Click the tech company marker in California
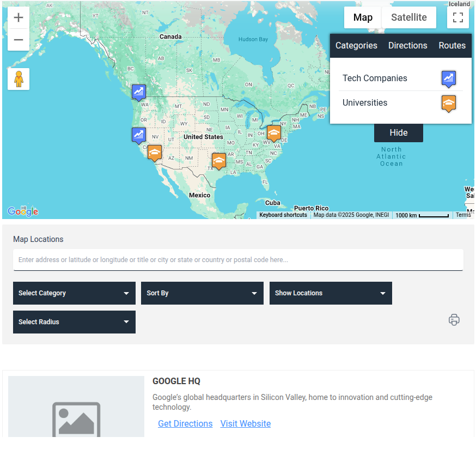The width and height of the screenshot is (476, 455). (x=139, y=135)
